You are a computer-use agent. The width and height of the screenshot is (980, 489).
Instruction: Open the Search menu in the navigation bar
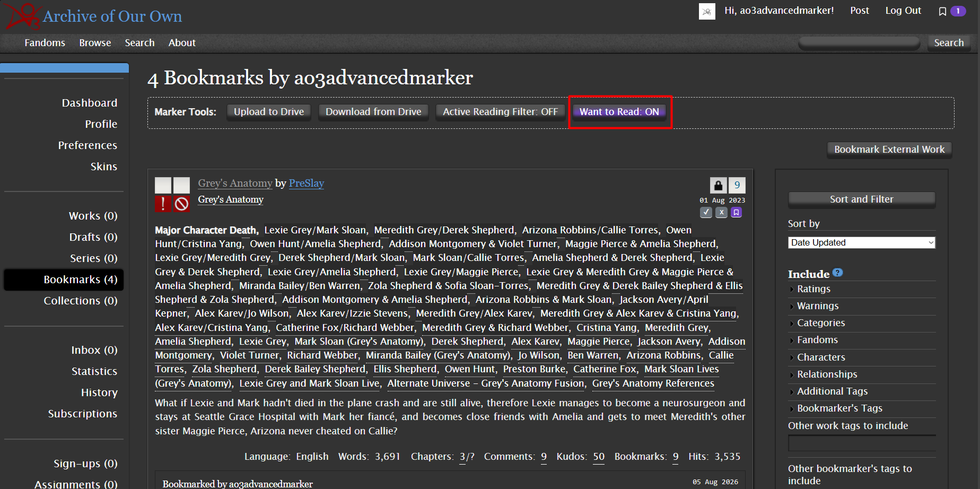point(140,43)
